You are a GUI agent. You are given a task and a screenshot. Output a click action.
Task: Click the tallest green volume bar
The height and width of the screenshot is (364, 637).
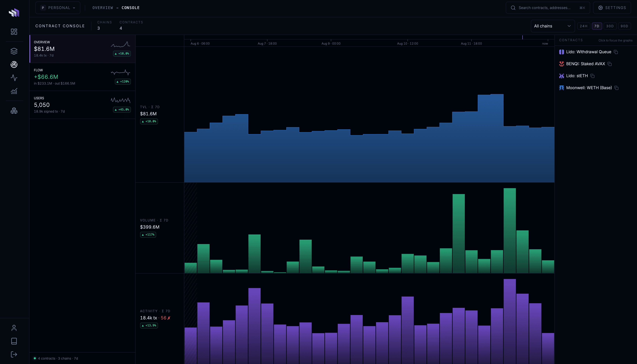(510, 230)
